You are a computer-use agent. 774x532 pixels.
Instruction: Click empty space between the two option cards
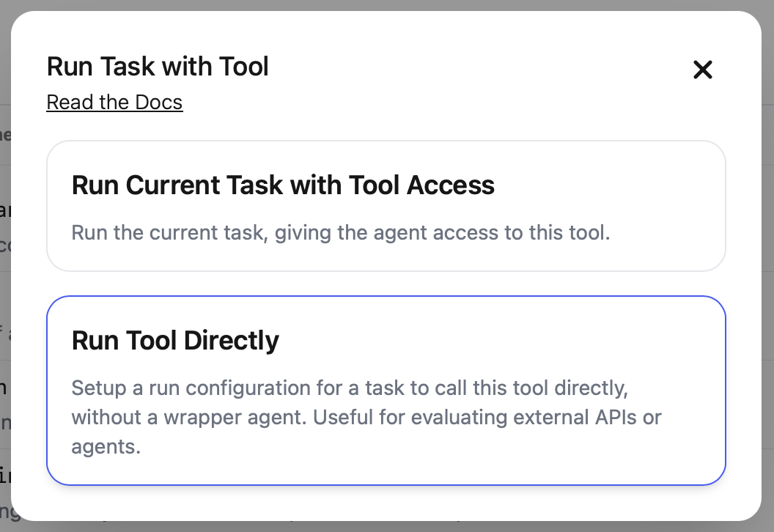(x=386, y=284)
